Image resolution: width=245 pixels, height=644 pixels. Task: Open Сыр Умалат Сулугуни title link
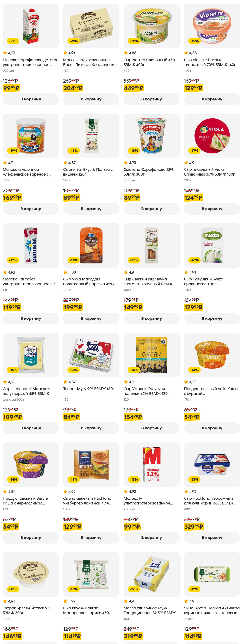point(146,391)
